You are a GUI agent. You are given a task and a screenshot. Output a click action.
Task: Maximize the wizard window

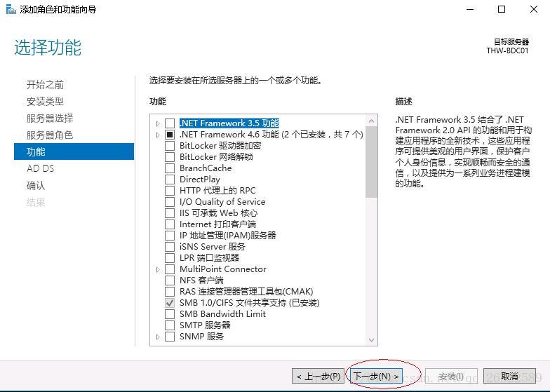tap(502, 10)
